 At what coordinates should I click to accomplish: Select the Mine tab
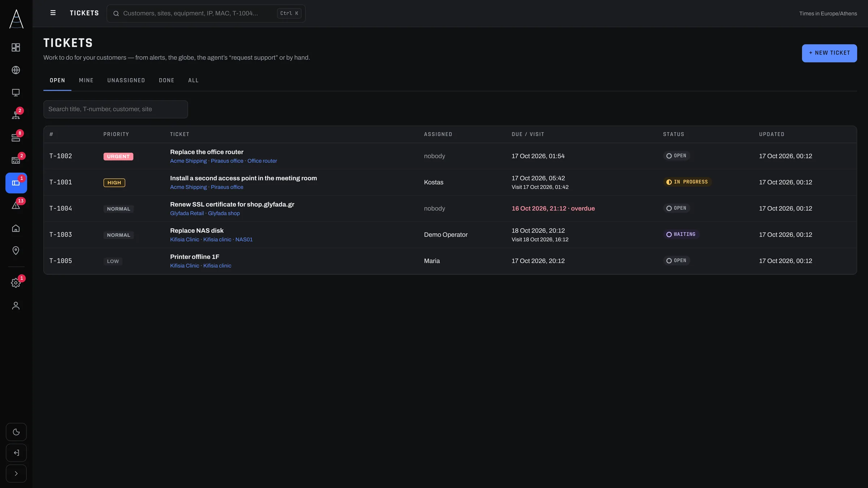86,80
